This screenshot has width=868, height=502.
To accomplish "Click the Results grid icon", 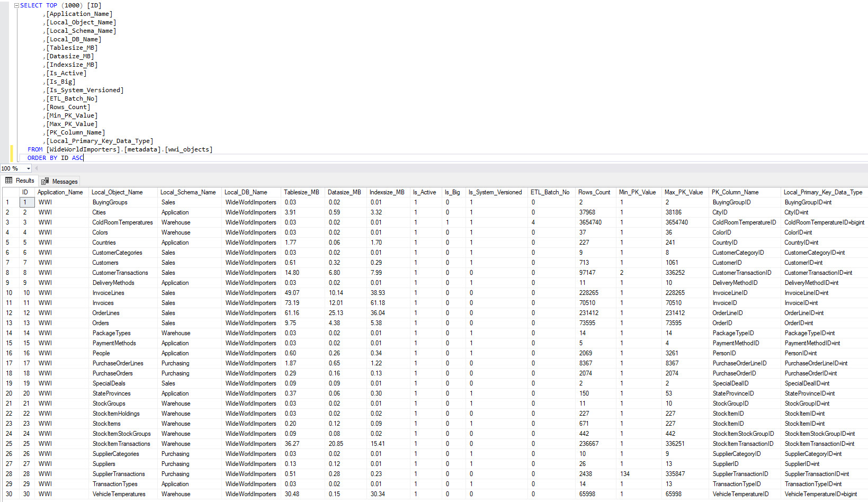I will [x=9, y=181].
